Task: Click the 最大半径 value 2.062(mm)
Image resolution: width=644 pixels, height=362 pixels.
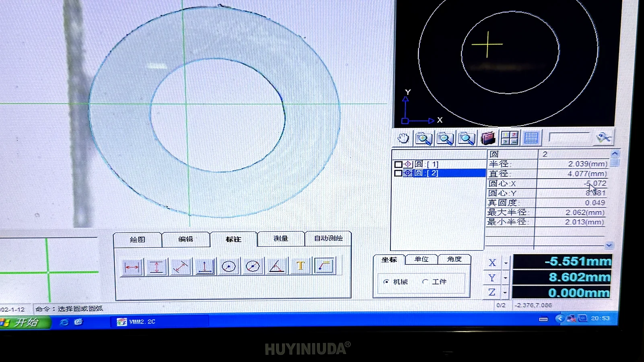Action: point(585,212)
